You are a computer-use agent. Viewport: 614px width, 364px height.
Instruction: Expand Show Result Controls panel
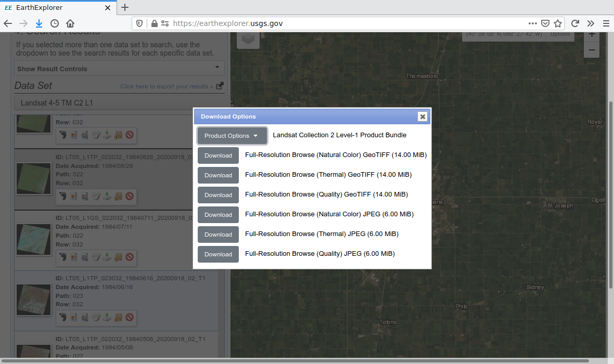click(119, 68)
